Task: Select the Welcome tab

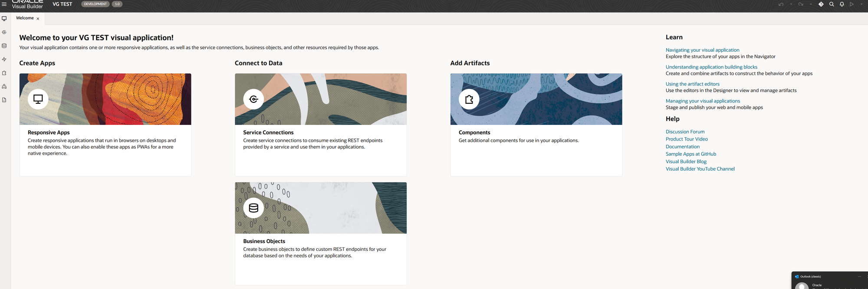Action: [x=25, y=18]
